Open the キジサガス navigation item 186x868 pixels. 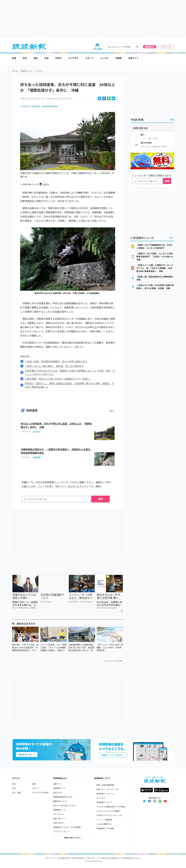[73, 58]
